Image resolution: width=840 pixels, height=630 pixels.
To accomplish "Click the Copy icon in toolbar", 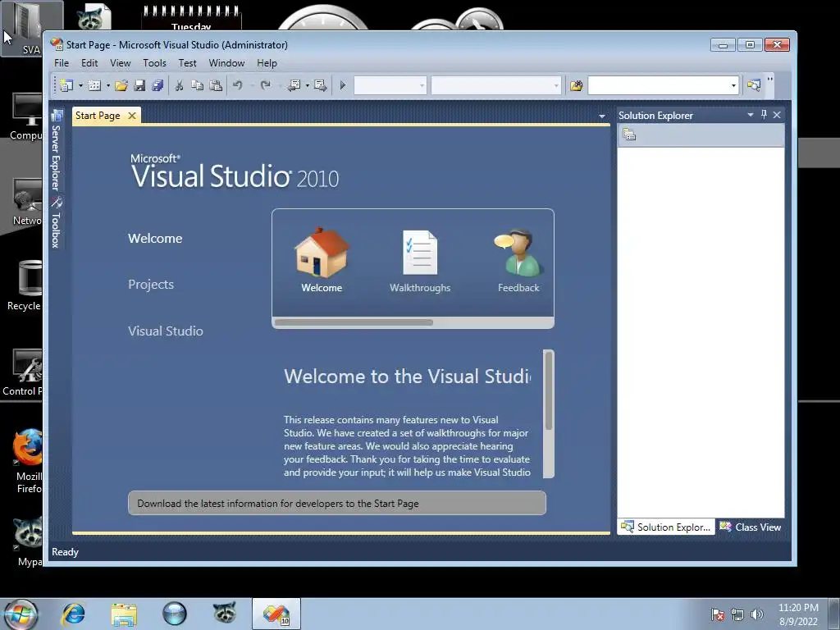I will (197, 85).
